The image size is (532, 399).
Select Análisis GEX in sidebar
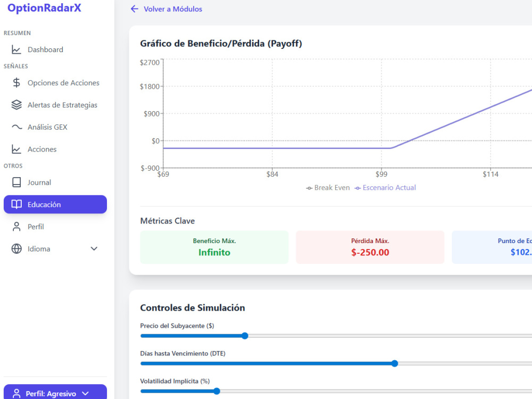tap(55, 127)
